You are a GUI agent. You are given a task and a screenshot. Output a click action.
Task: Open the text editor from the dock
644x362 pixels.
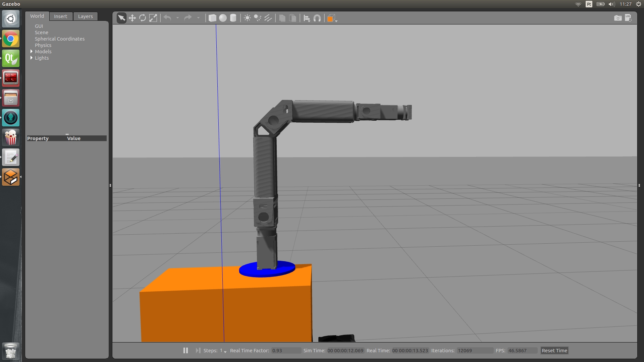point(11,157)
